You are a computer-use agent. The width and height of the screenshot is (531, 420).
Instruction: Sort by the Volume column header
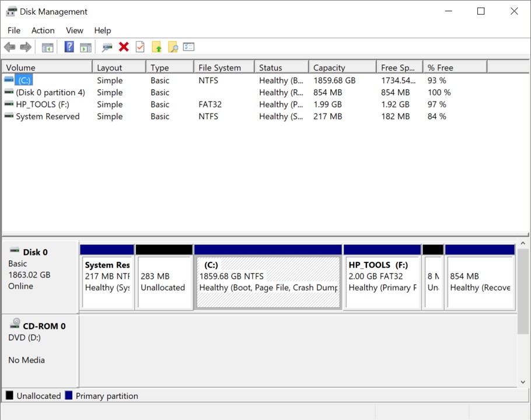click(x=47, y=67)
